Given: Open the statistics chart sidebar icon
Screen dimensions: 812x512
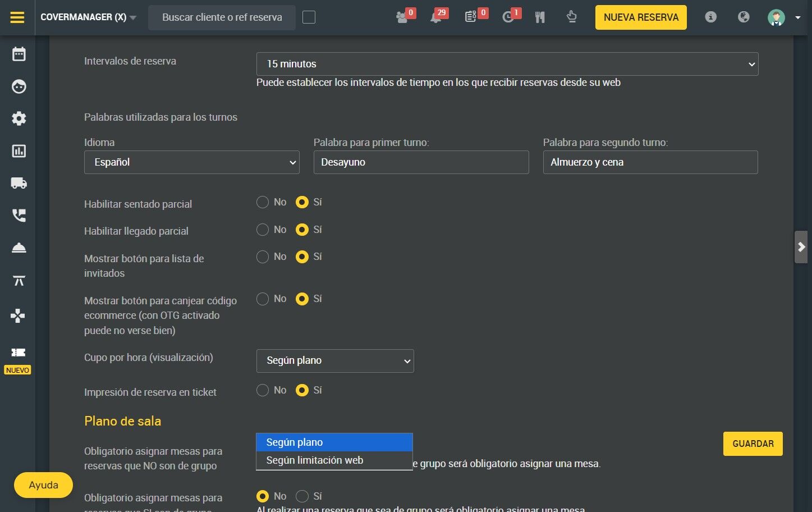Looking at the screenshot, I should click(19, 151).
